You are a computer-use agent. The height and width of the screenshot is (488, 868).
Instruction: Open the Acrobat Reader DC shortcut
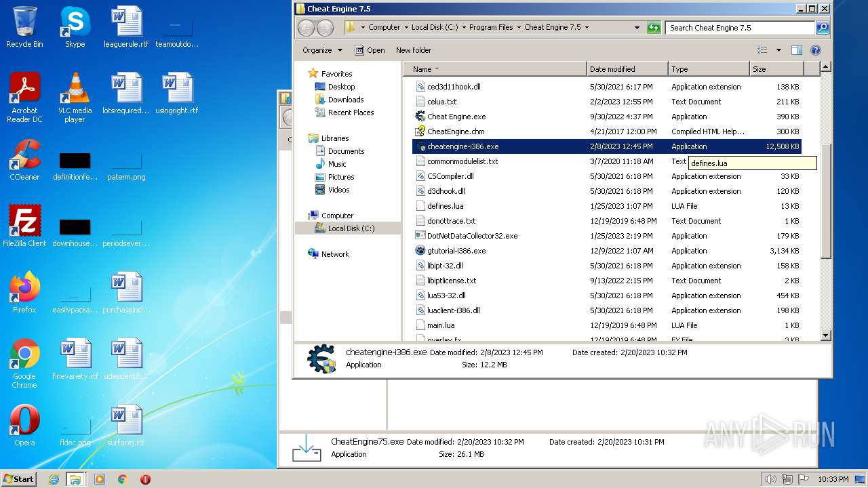click(24, 98)
